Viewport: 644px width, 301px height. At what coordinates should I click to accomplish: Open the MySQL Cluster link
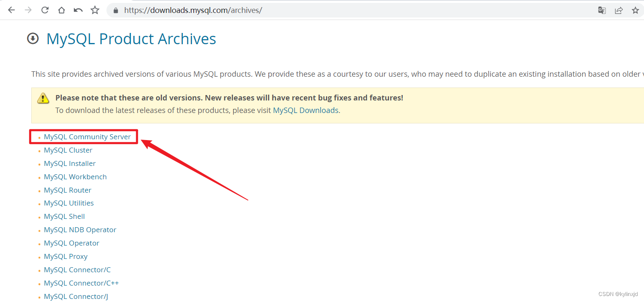coord(68,150)
